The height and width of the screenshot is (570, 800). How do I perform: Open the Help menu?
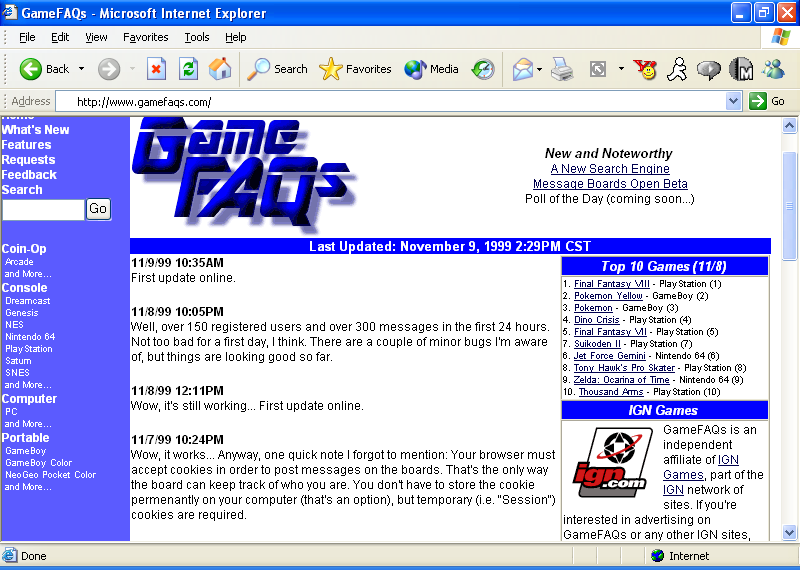235,37
